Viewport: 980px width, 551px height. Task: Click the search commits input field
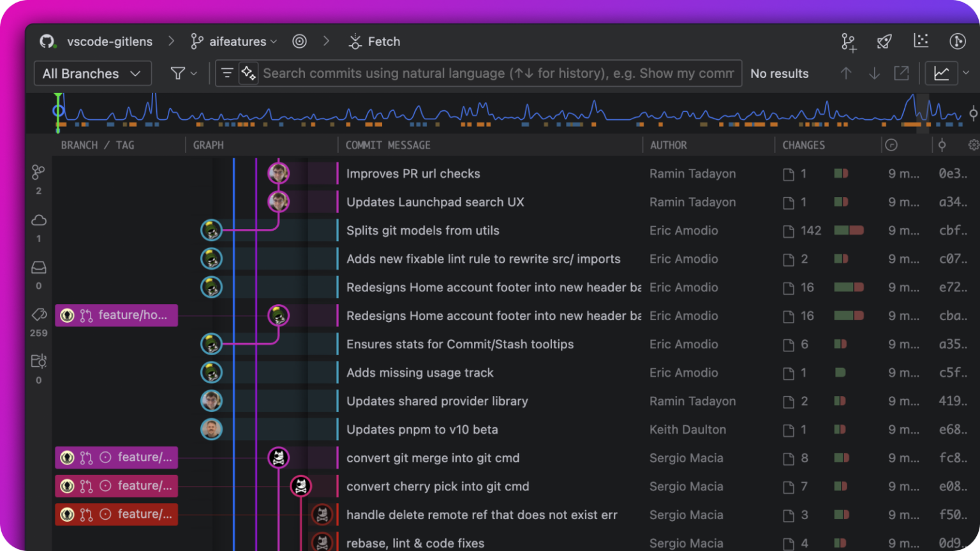coord(498,73)
